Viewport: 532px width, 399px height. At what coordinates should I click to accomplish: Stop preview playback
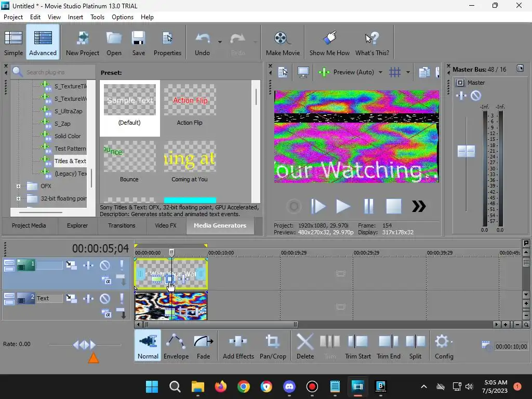[x=394, y=206]
